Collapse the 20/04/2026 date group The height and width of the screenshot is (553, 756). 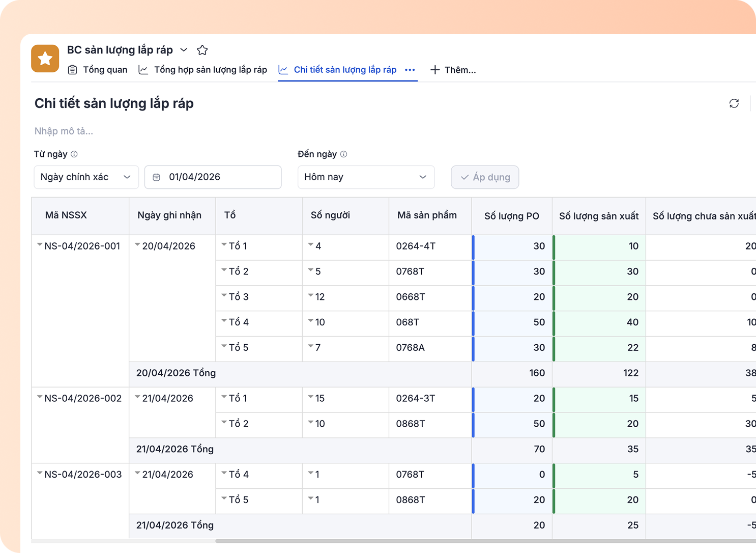point(137,245)
